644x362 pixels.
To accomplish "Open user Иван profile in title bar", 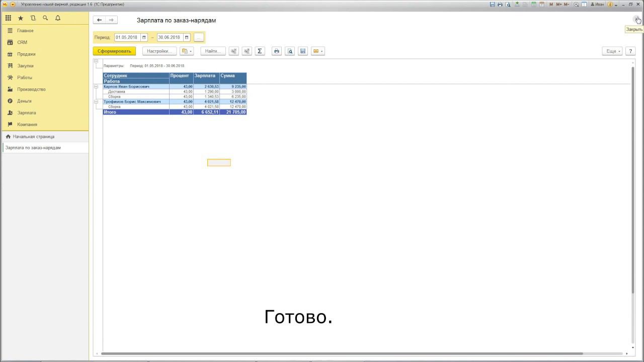I will pyautogui.click(x=597, y=4).
